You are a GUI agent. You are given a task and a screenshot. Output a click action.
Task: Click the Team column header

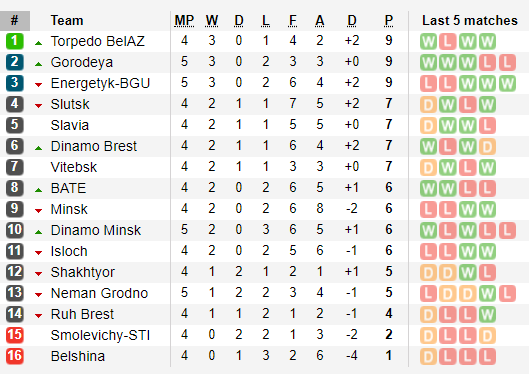[67, 21]
